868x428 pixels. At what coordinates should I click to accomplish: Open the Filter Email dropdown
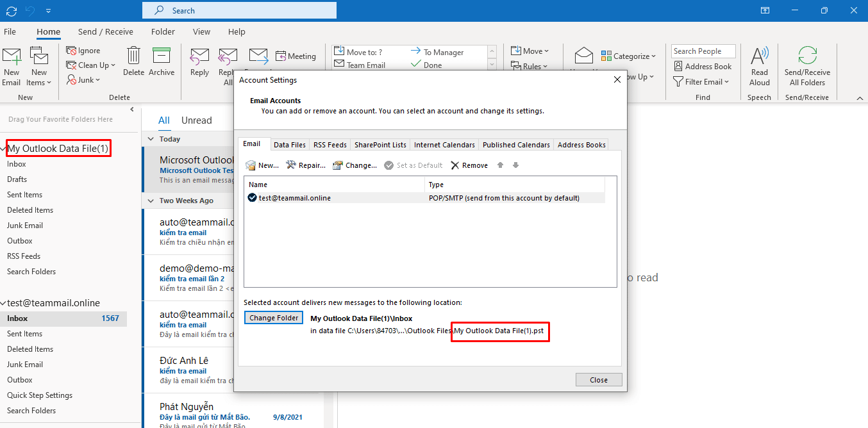tap(701, 81)
